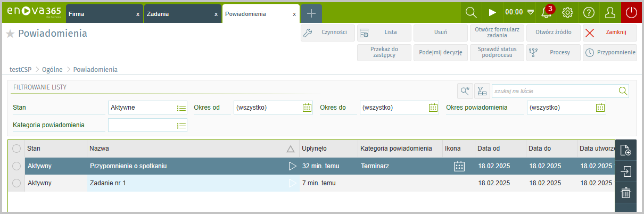Open user profile icon
Viewport: 644px width, 214px height.
pyautogui.click(x=610, y=12)
